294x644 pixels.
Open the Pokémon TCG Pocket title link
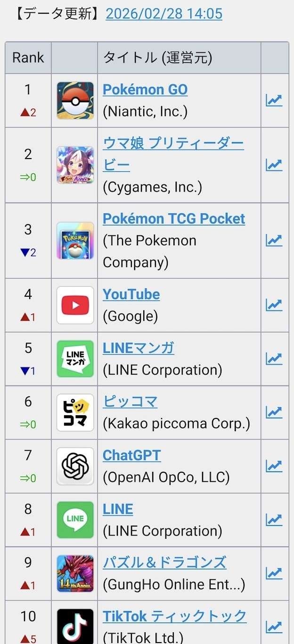(x=174, y=219)
